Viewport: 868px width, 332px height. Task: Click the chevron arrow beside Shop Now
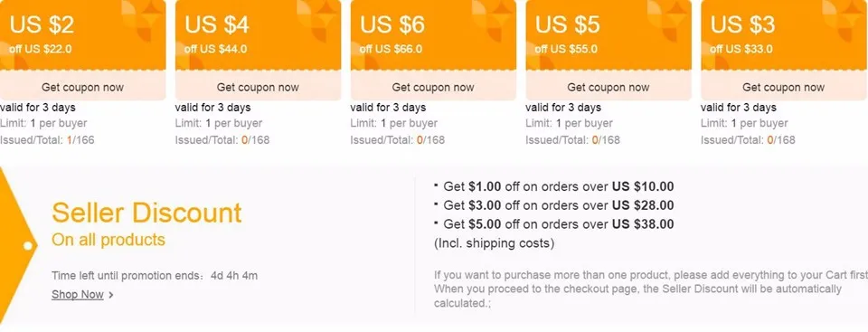pos(111,296)
